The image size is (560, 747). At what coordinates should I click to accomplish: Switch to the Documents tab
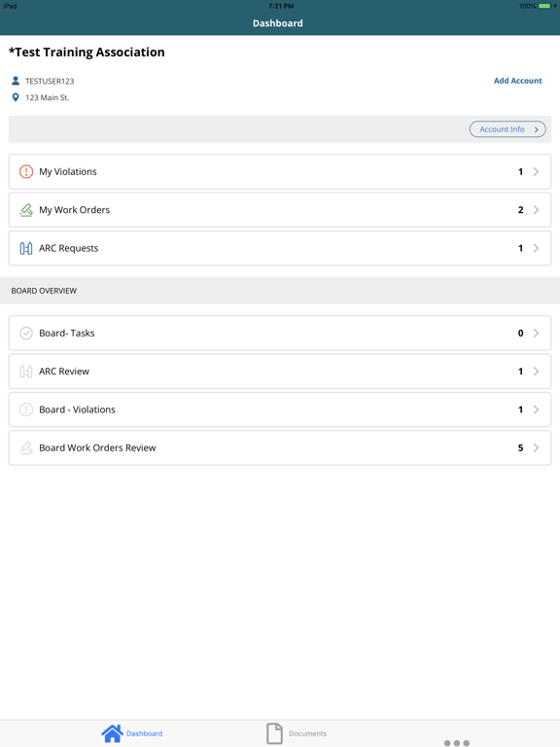point(297,733)
